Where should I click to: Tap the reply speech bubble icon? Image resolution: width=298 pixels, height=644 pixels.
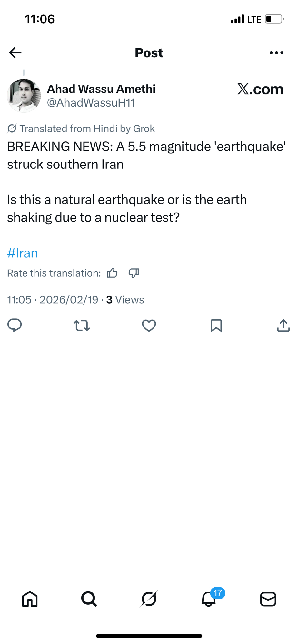coord(15,325)
